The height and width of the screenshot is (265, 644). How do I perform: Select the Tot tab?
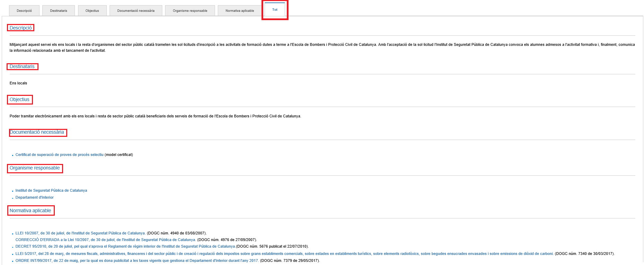click(x=275, y=10)
